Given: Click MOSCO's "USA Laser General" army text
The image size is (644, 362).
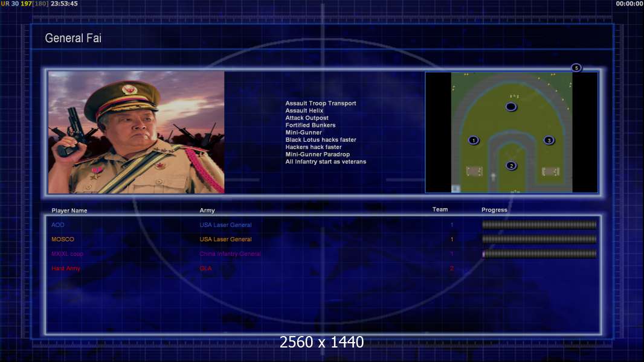Looking at the screenshot, I should pyautogui.click(x=225, y=239).
